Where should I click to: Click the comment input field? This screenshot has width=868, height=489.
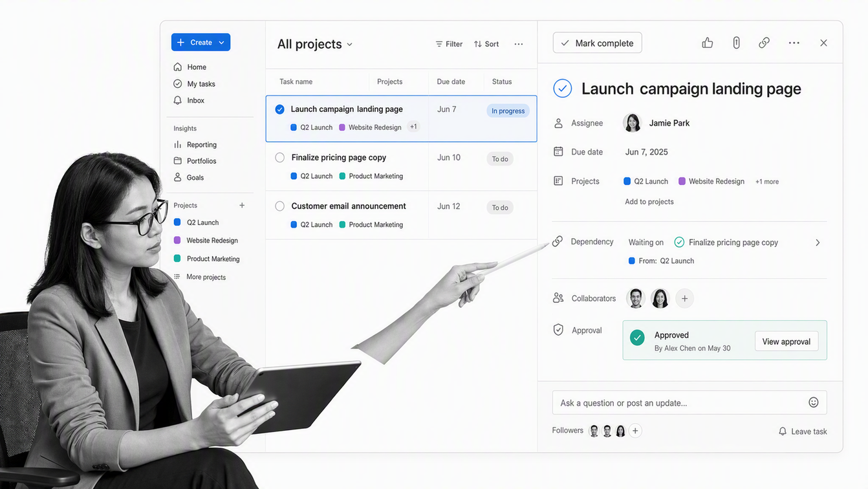click(689, 402)
